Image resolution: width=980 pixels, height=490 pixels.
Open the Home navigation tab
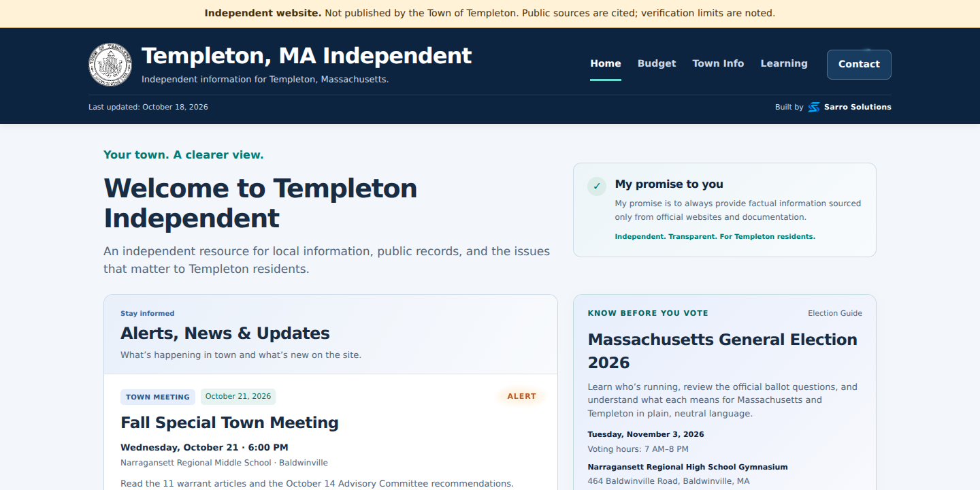point(606,63)
